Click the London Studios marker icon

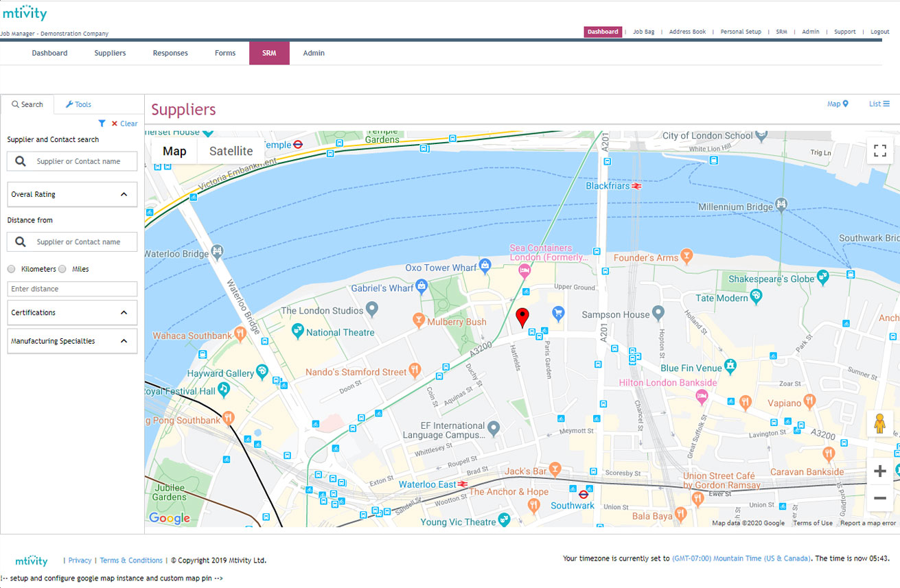[371, 309]
